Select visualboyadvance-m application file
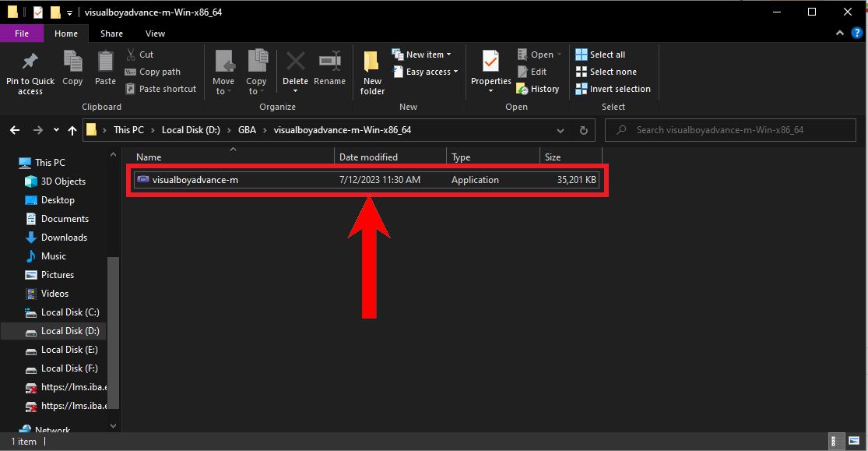This screenshot has width=868, height=451. point(367,179)
